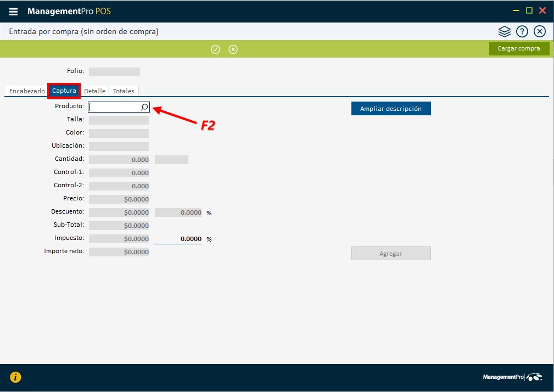Screen dimensions: 554x392
Task: Switch to the Encabezado tab
Action: [x=27, y=91]
